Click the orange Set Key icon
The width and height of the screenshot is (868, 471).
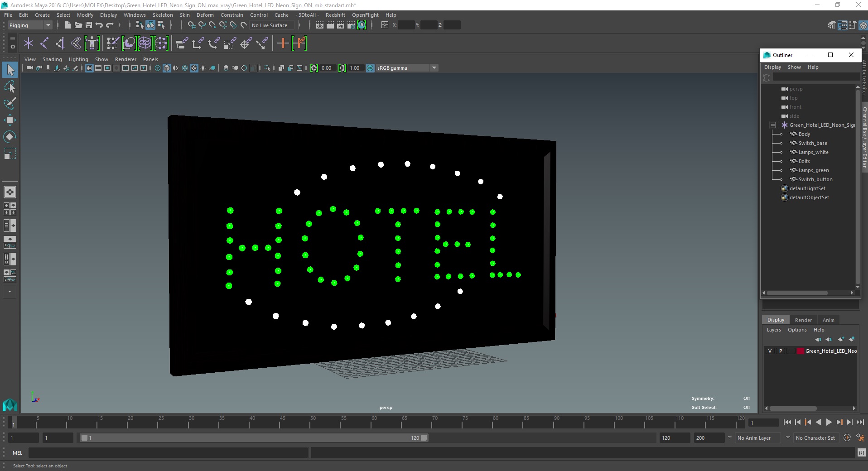[x=283, y=43]
